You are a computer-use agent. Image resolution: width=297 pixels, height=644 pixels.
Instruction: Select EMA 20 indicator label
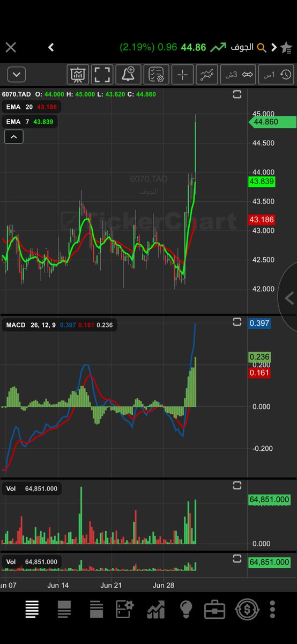click(31, 107)
